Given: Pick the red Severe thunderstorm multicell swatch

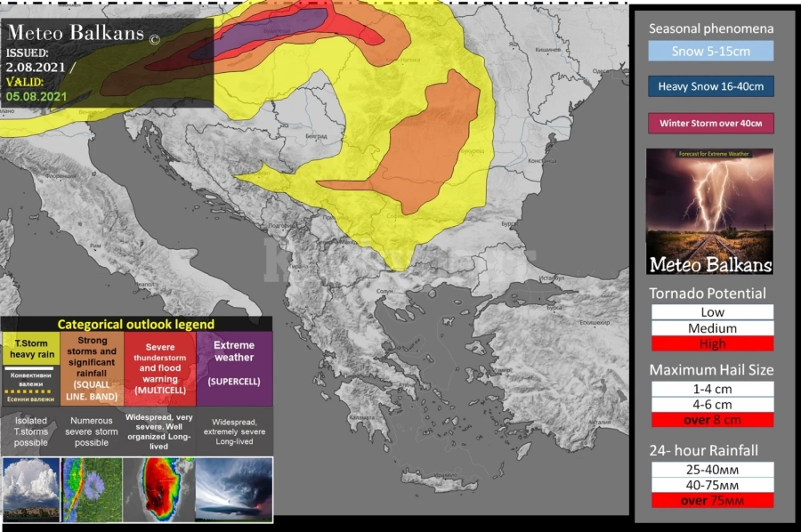Looking at the screenshot, I should 160,368.
